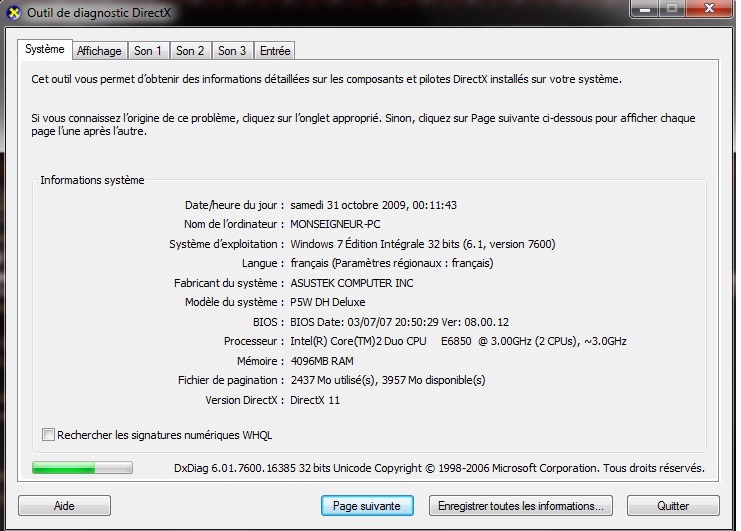
Task: Click the computer name MONSEIGNEUR-PC
Action: 335,224
